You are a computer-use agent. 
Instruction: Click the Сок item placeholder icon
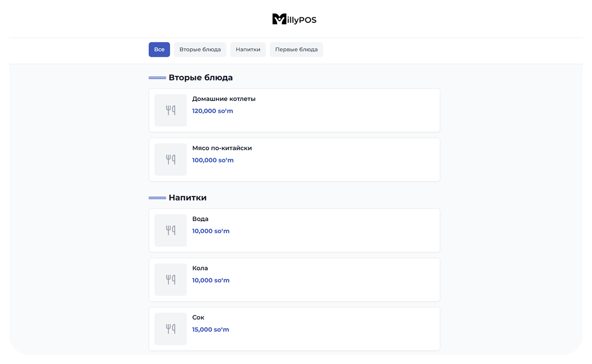coord(171,329)
